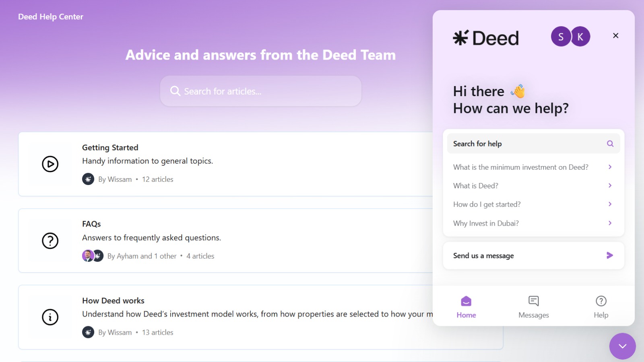Open 'Why Invest in Dubai?' article
The height and width of the screenshot is (362, 644).
(x=533, y=223)
